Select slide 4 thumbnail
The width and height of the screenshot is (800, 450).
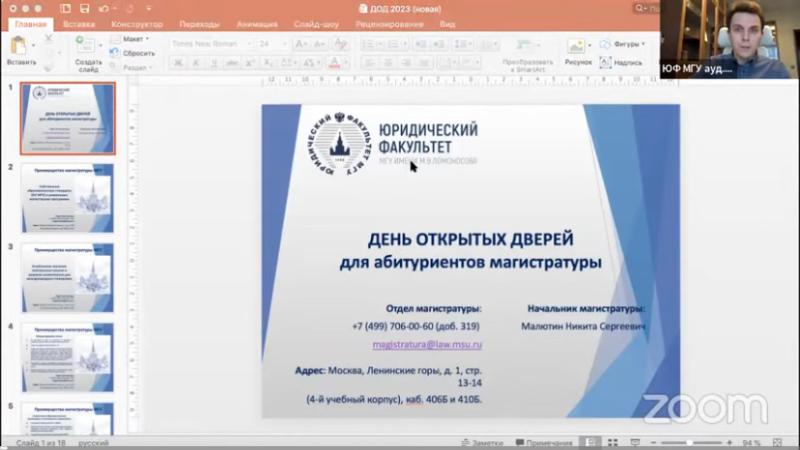68,357
